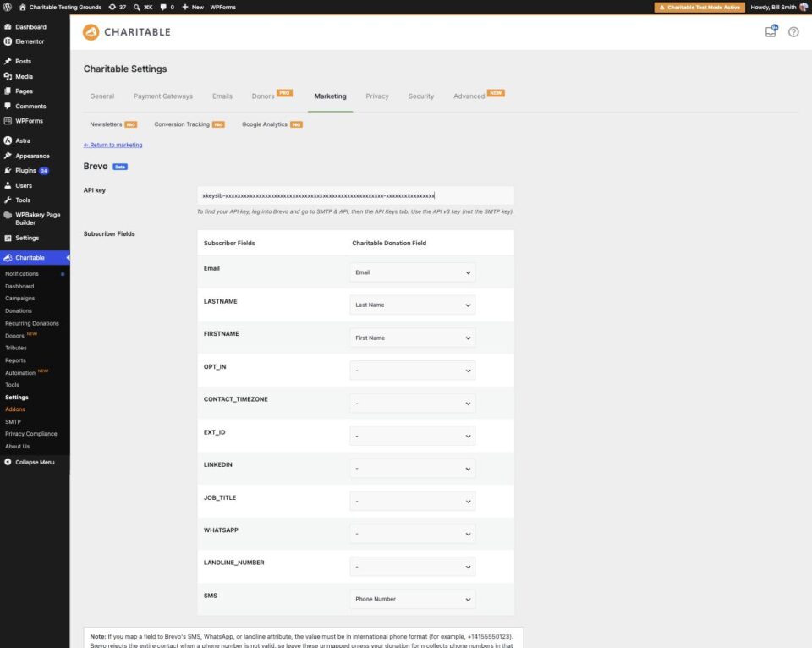Click Charitable Testing Grounds site link
Image resolution: width=812 pixels, height=648 pixels.
click(x=61, y=8)
